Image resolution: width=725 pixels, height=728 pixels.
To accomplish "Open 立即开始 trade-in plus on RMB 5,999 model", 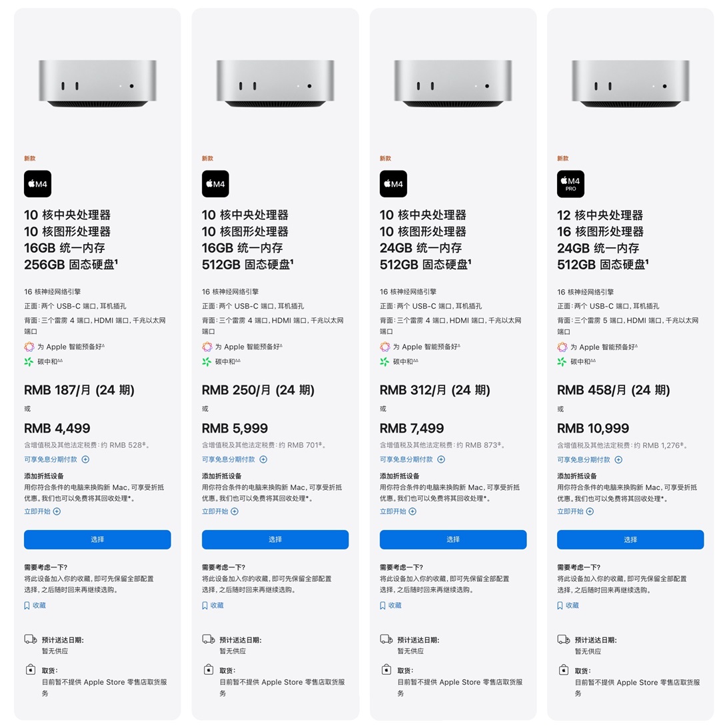I will pyautogui.click(x=235, y=511).
